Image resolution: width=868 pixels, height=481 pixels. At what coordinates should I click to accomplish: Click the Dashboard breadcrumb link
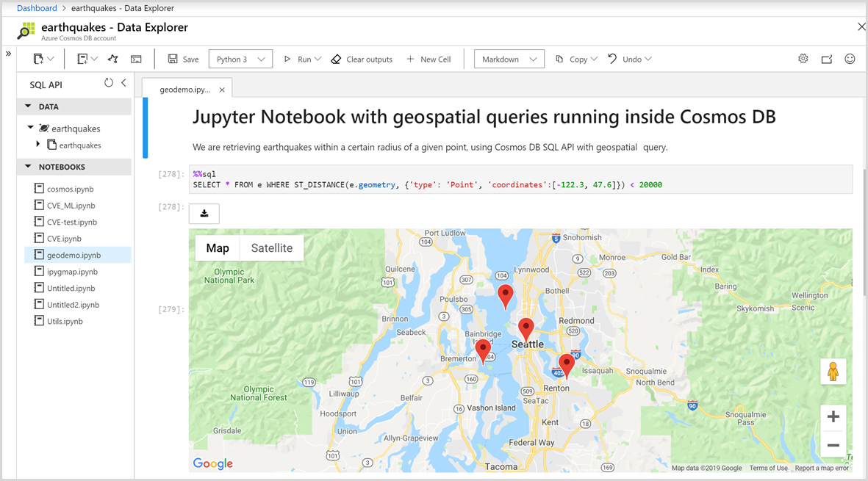point(37,8)
